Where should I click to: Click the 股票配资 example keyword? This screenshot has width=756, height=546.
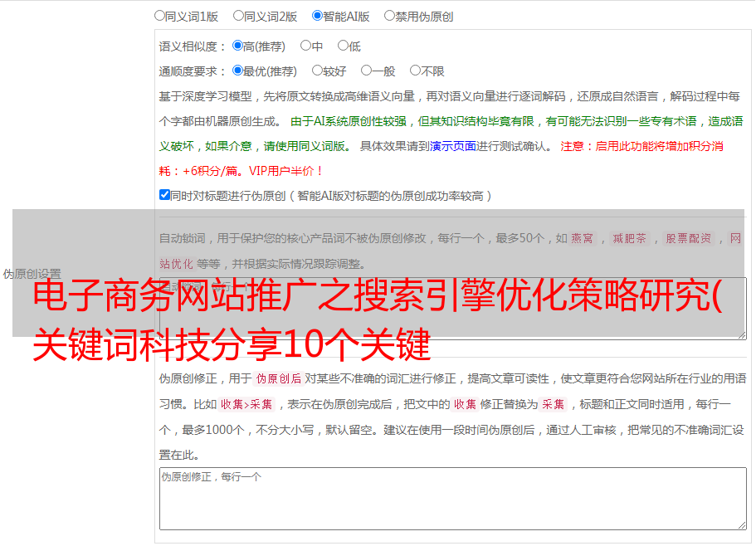click(688, 238)
